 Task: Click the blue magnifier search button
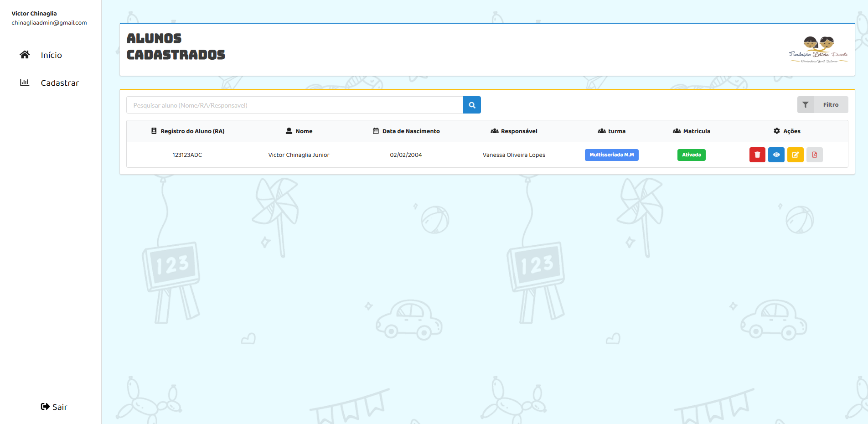472,105
